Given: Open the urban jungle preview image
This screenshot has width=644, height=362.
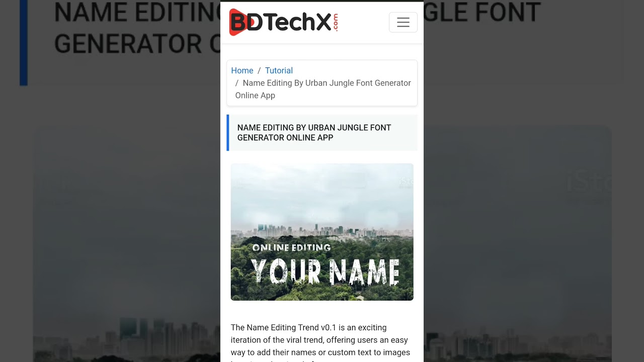Looking at the screenshot, I should point(322,232).
